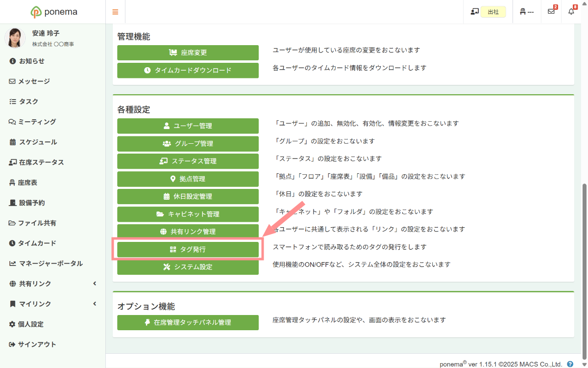
Task: Expand the マイリンク sidebar submenu
Action: [95, 304]
